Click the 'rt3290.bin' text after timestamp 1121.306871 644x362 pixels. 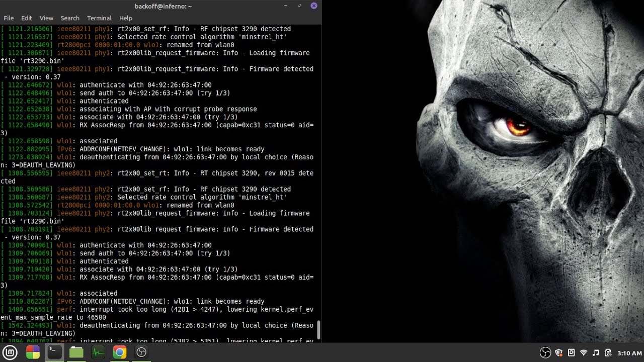tap(42, 61)
